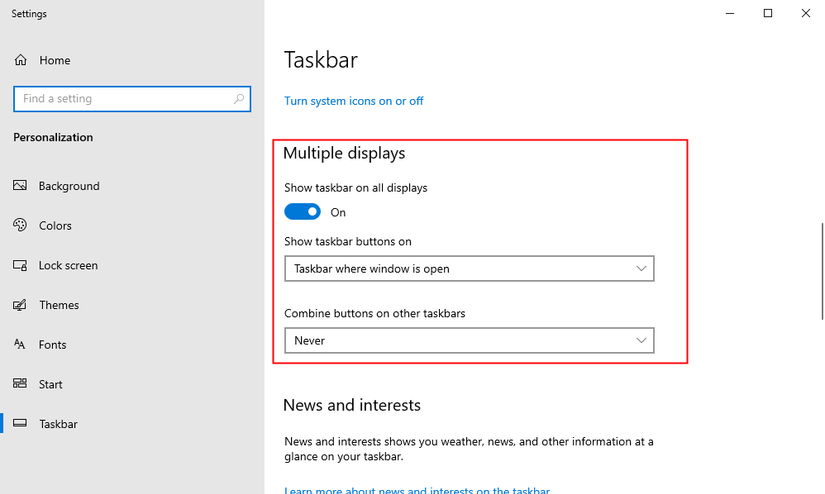Screen dimensions: 825x494
Task: Turn off Show taskbar on all displays
Action: pyautogui.click(x=302, y=212)
